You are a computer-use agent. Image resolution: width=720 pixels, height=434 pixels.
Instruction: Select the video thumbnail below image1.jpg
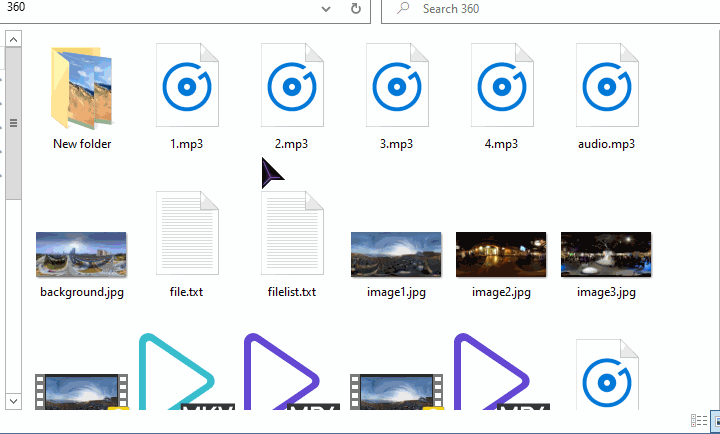[397, 392]
